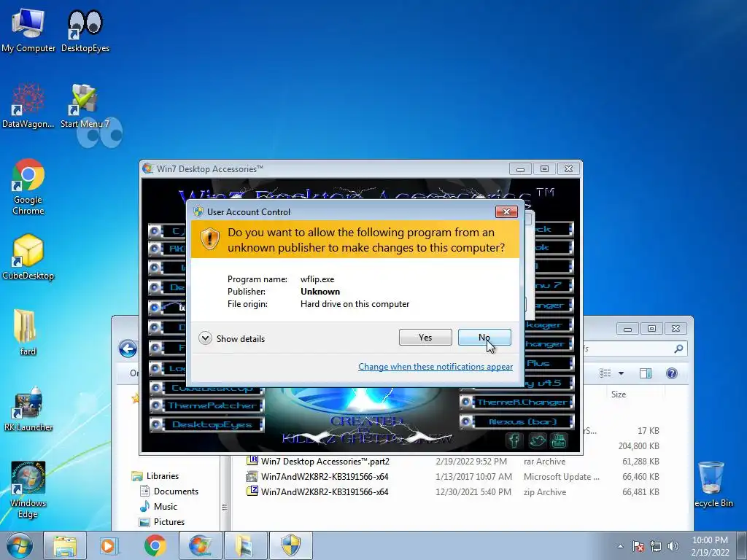Click Nexus (bar) button in Accessories window
This screenshot has height=560, width=747.
pos(517,421)
